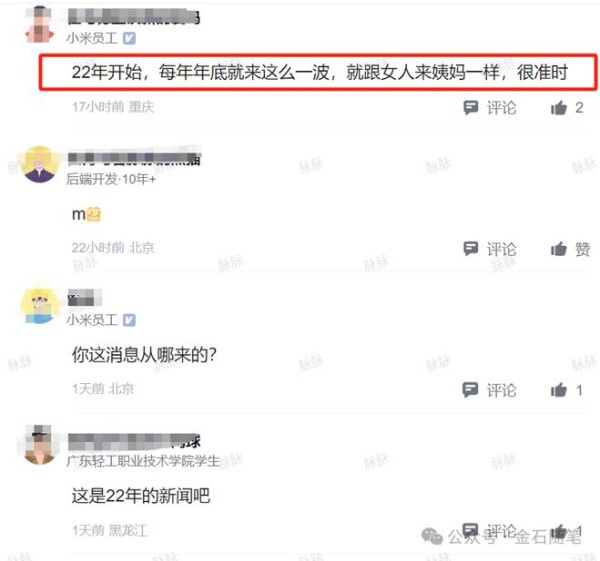Like the comment '你这消息从哪来的?'

(x=567, y=390)
